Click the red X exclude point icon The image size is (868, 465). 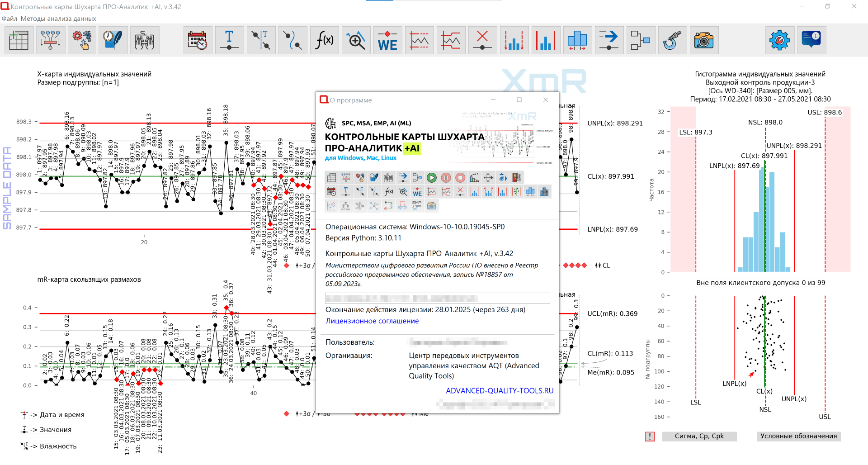coord(482,40)
